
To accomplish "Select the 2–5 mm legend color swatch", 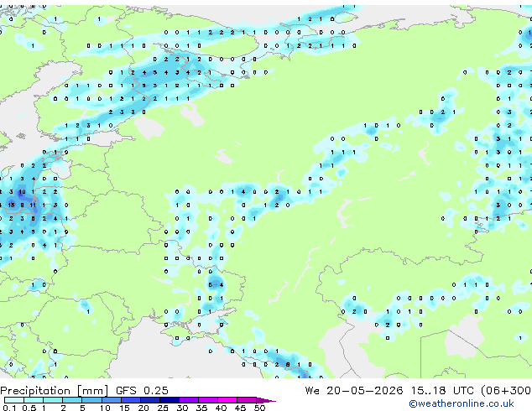I will pos(72,400).
